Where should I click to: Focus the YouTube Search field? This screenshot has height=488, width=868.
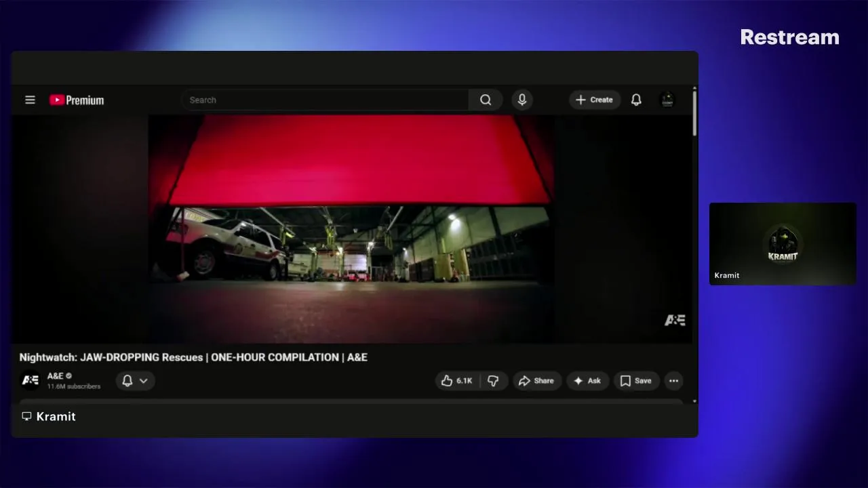click(x=325, y=100)
